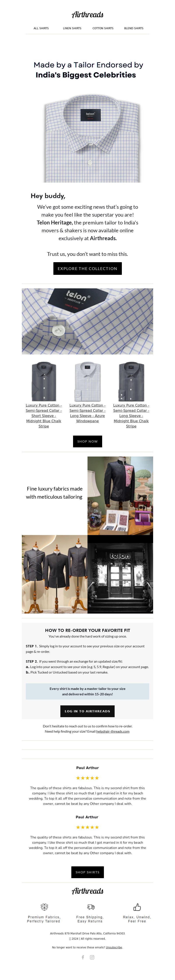Click the Unsubscribe link
This screenshot has height=980, width=175.
click(x=114, y=947)
